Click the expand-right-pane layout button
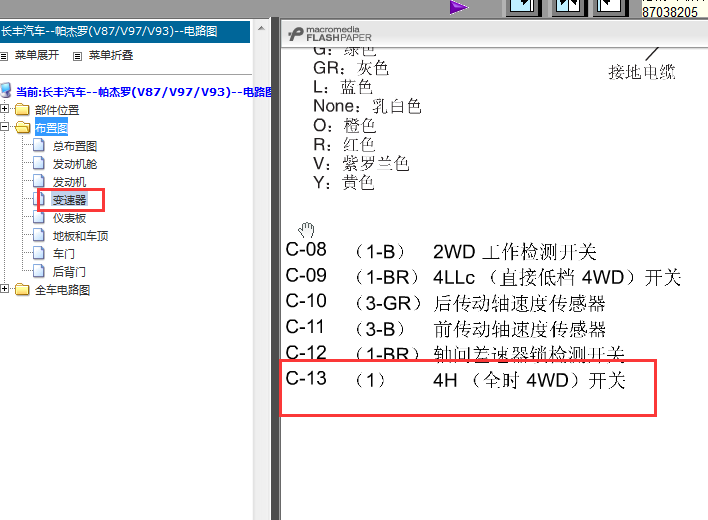Screen dimensions: 708x520 tap(610, 6)
